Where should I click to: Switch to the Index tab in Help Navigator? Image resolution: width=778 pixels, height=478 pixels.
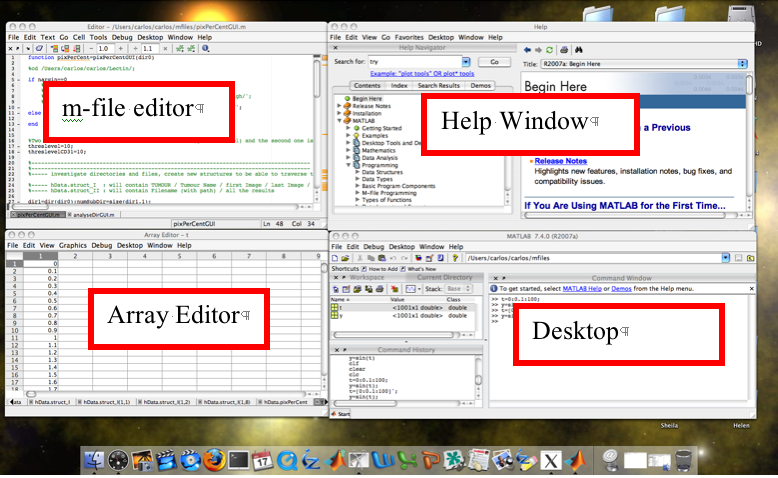[399, 85]
